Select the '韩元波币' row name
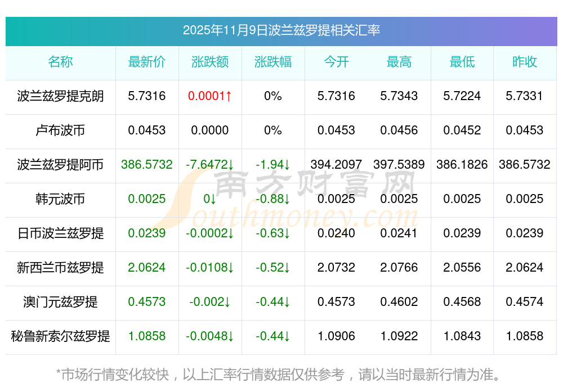This screenshot has height=392, width=563. [x=60, y=199]
